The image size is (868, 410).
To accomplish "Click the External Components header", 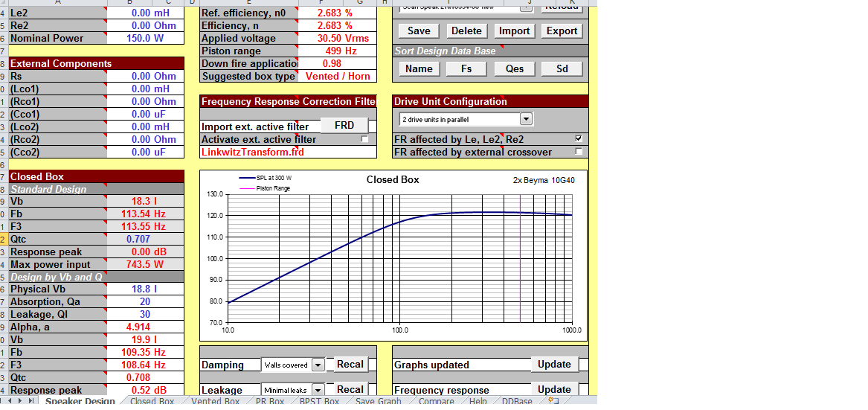I will click(x=97, y=64).
